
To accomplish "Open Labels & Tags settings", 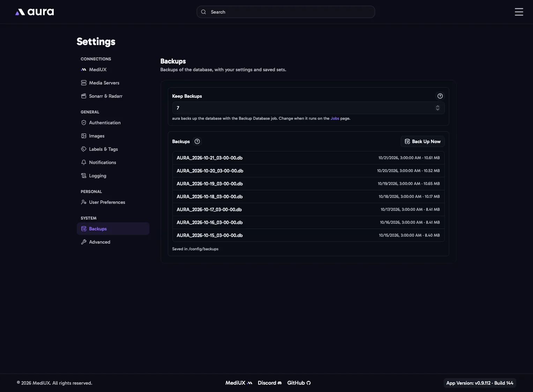I will [x=113, y=149].
